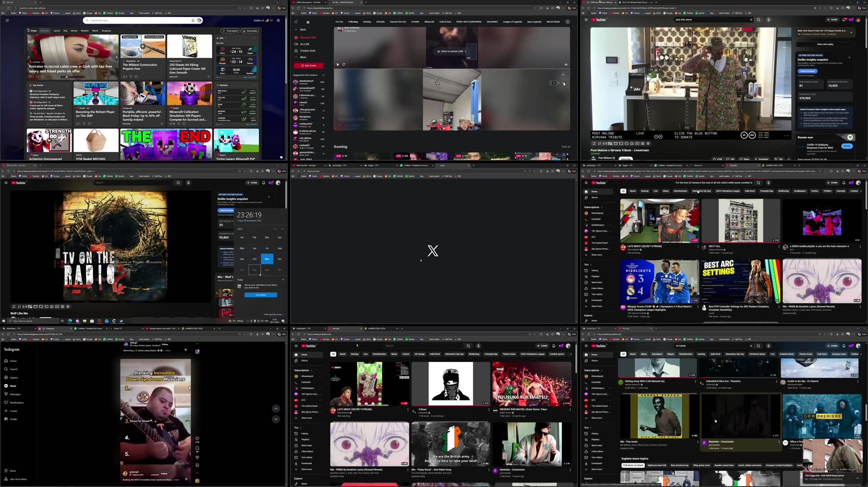
Task: Open the YouTube notifications bell
Action: pyautogui.click(x=844, y=19)
